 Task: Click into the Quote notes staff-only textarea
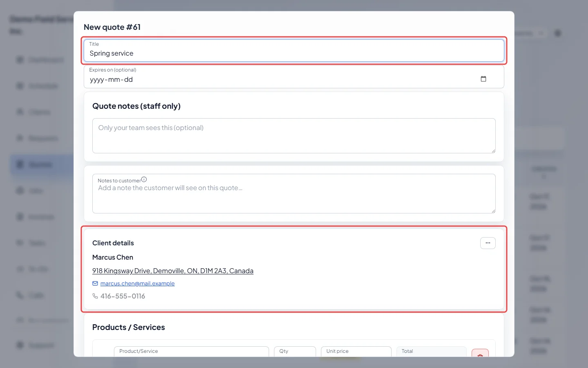tap(294, 136)
